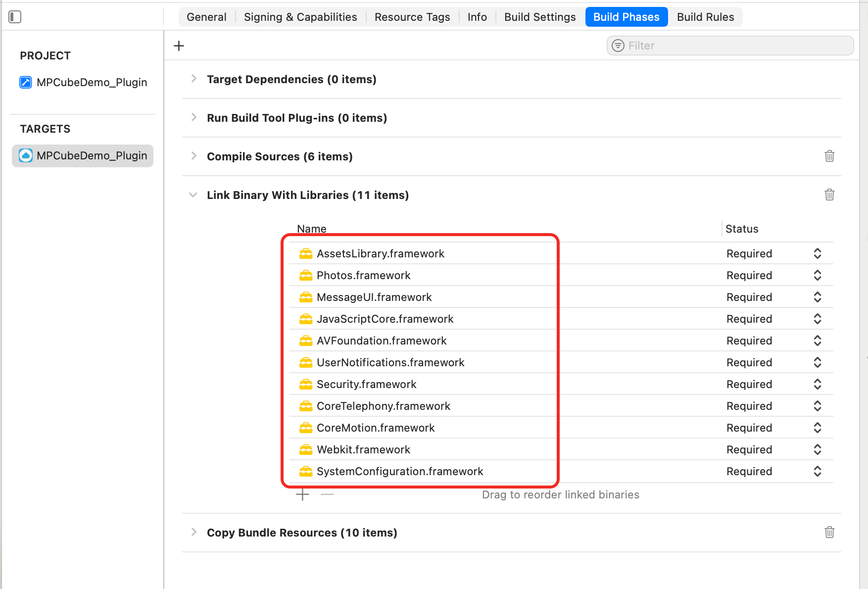Click the SystemConfiguration.framework toolbox icon
This screenshot has width=868, height=589.
click(306, 471)
